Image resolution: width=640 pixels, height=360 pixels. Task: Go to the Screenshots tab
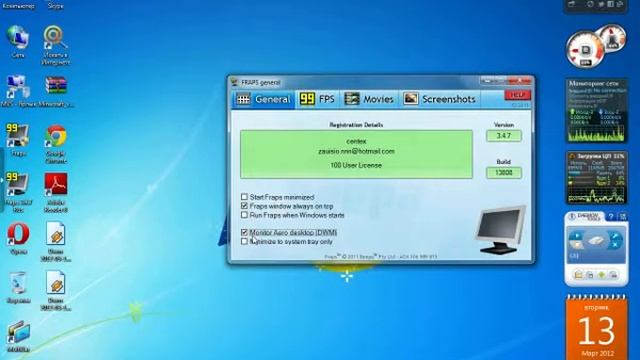click(440, 99)
